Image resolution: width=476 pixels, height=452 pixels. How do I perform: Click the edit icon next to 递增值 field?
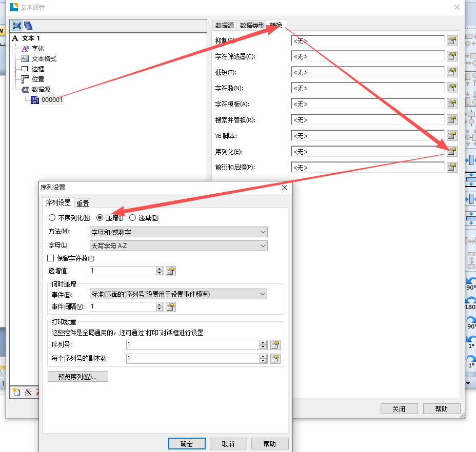coord(171,271)
